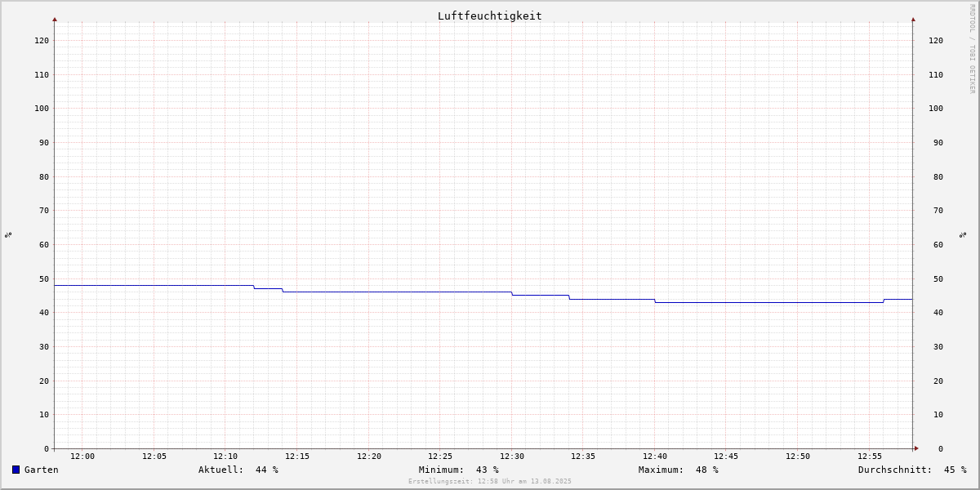Click the 50 label on the left y-axis

coord(45,278)
